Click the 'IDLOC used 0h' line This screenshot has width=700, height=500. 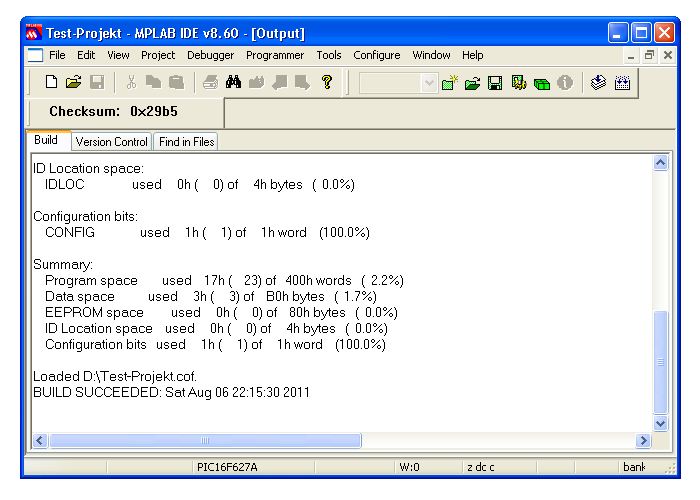tap(200, 184)
